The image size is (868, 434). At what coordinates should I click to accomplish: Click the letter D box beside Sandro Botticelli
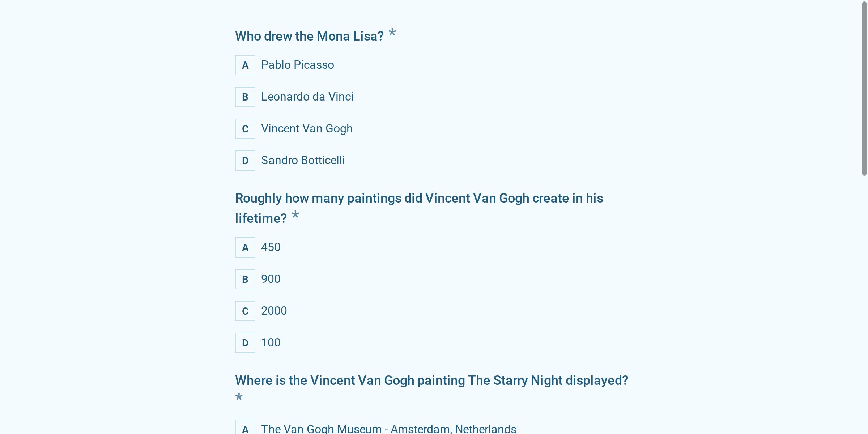(245, 161)
